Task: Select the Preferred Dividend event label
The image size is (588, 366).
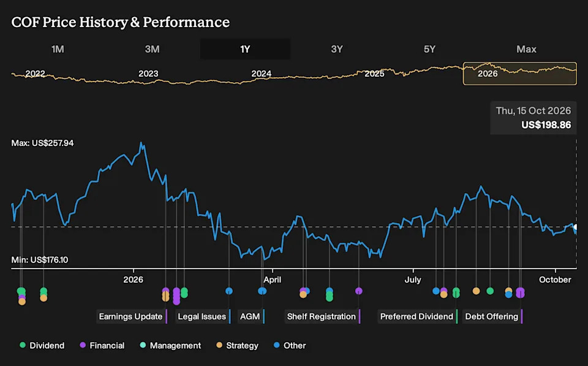Action: (x=418, y=316)
